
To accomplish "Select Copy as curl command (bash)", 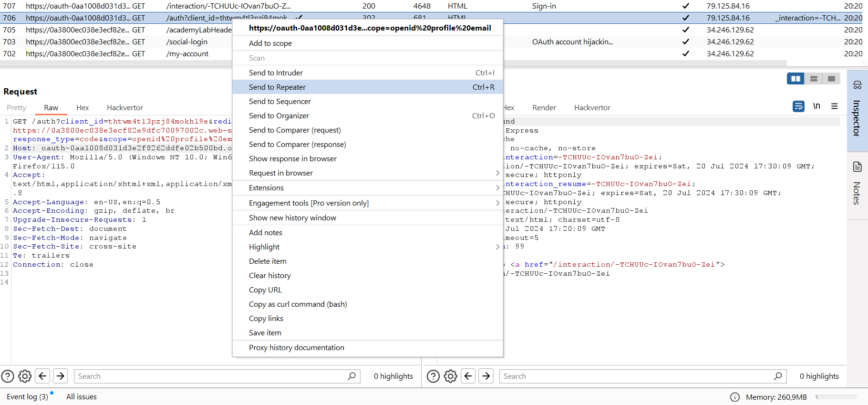I will (x=367, y=304).
